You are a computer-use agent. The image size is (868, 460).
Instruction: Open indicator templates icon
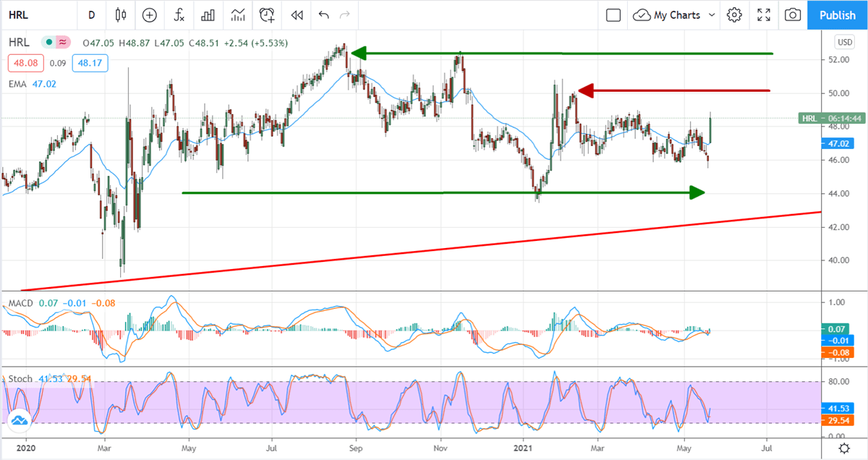click(238, 15)
